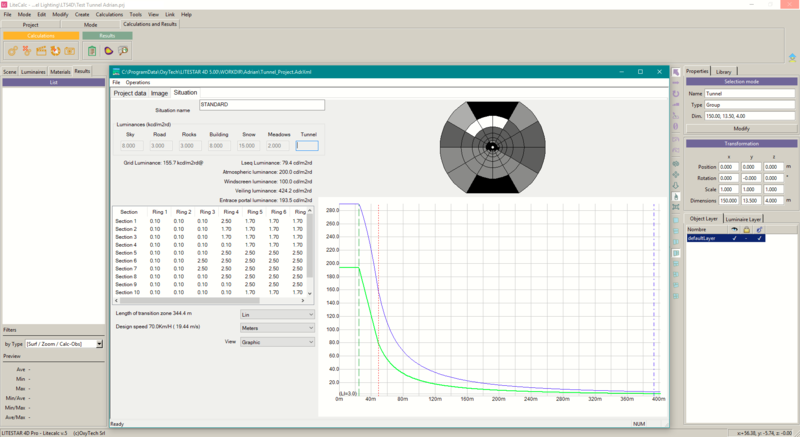Click the eye visibility column header icon
Screen dimensions: 800x437
click(x=734, y=229)
